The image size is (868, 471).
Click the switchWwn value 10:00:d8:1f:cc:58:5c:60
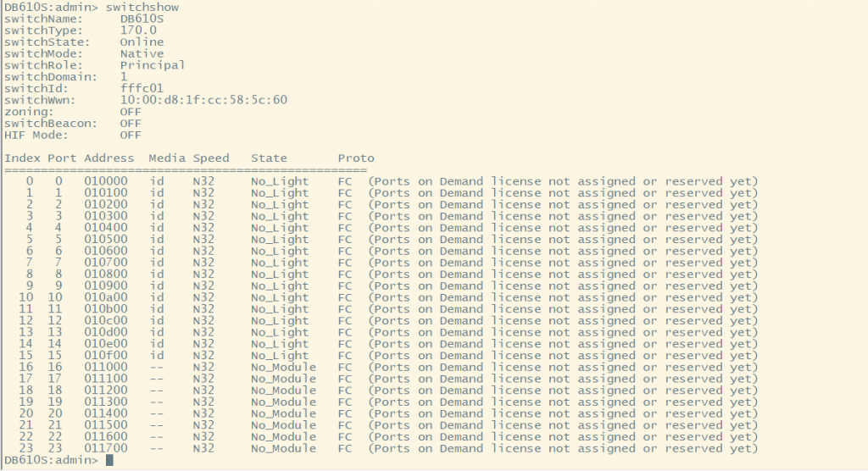point(203,100)
